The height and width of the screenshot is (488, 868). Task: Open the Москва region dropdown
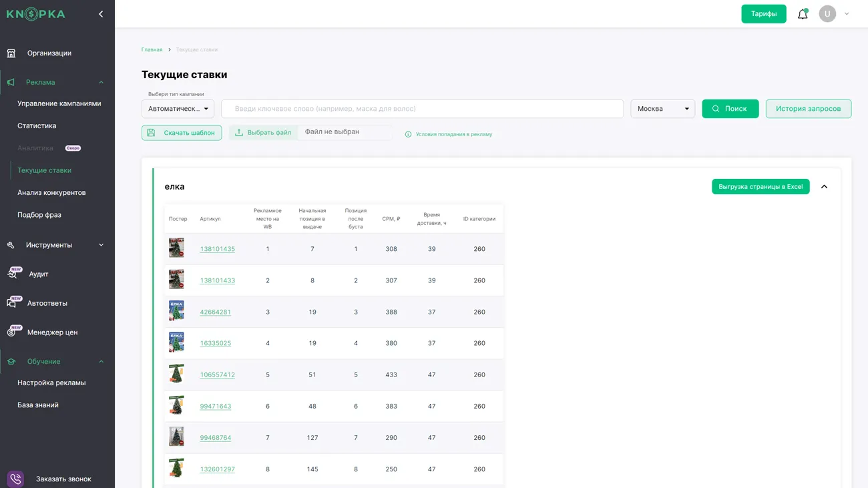662,109
